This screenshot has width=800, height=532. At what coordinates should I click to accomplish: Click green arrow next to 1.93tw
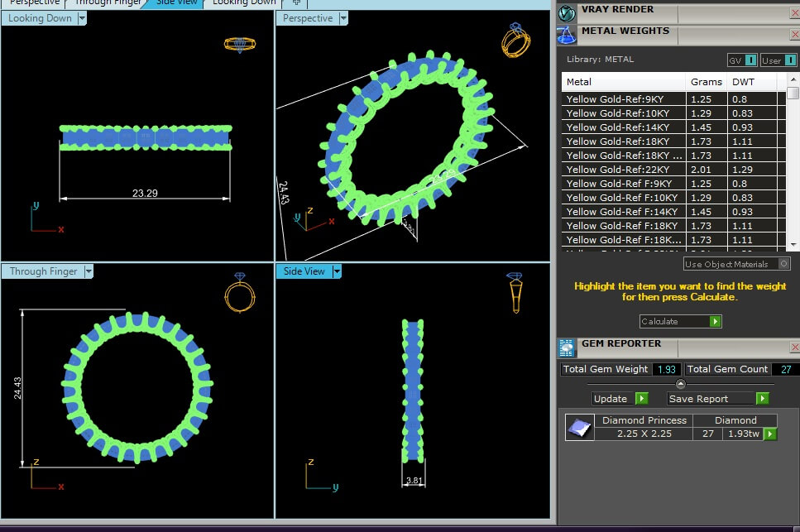(770, 434)
